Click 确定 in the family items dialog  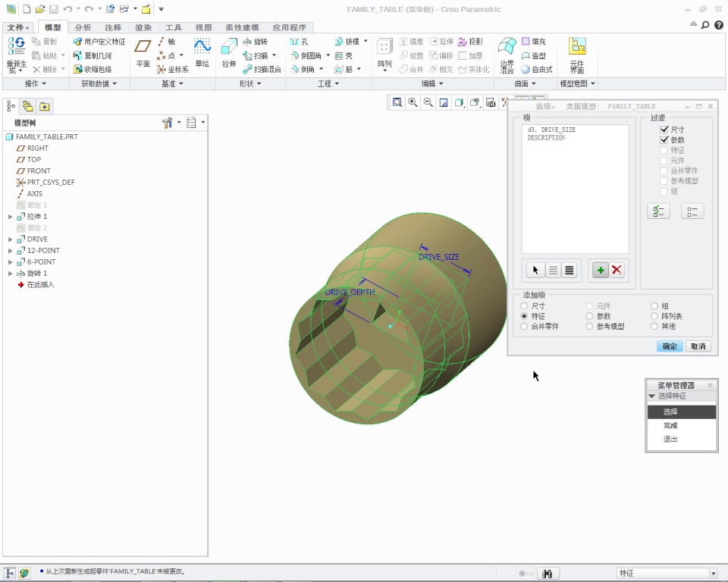(669, 346)
